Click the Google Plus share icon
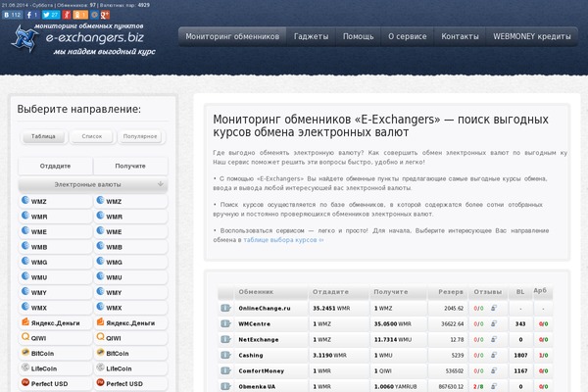Image resolution: width=588 pixels, height=392 pixels. (105, 15)
